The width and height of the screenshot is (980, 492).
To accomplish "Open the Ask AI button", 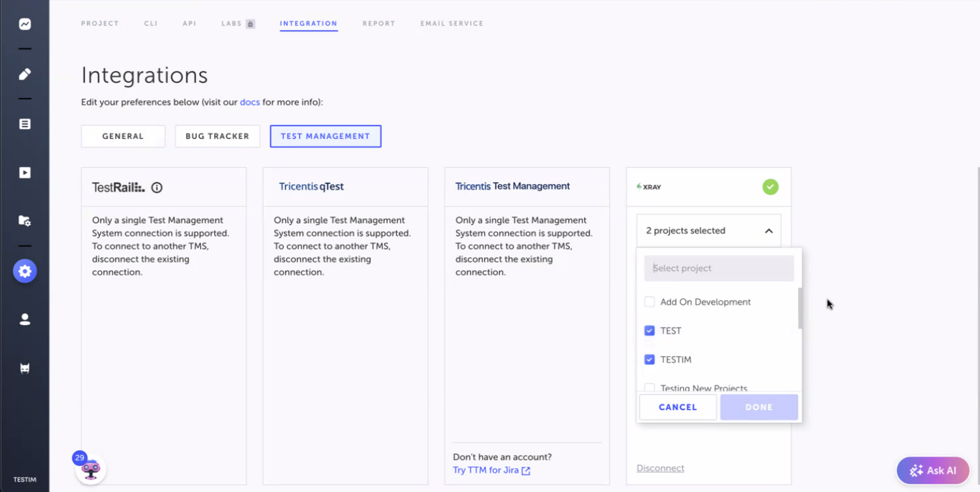I will pyautogui.click(x=932, y=471).
